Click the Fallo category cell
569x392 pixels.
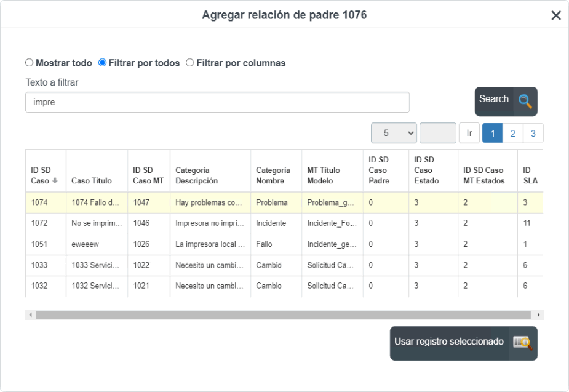(x=276, y=244)
